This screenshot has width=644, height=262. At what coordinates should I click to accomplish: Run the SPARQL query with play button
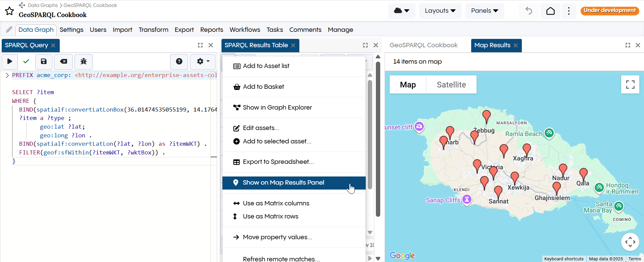click(10, 61)
